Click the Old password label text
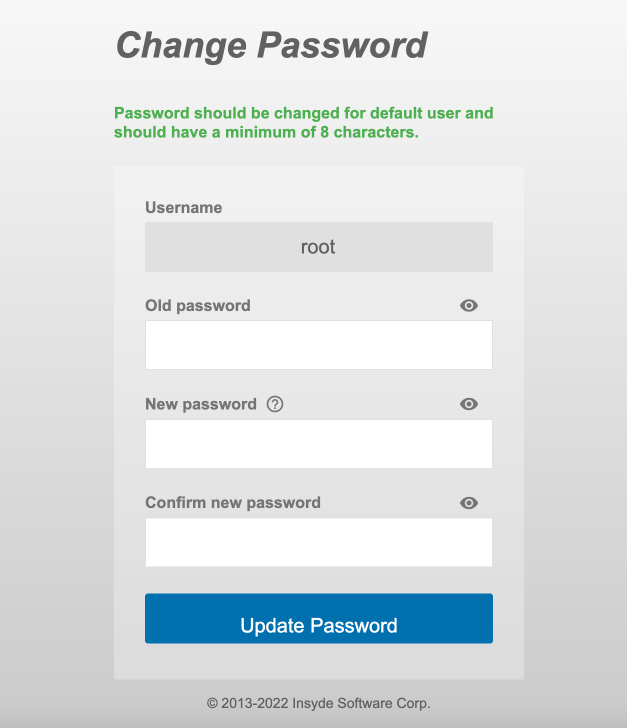Image resolution: width=627 pixels, height=728 pixels. (198, 306)
